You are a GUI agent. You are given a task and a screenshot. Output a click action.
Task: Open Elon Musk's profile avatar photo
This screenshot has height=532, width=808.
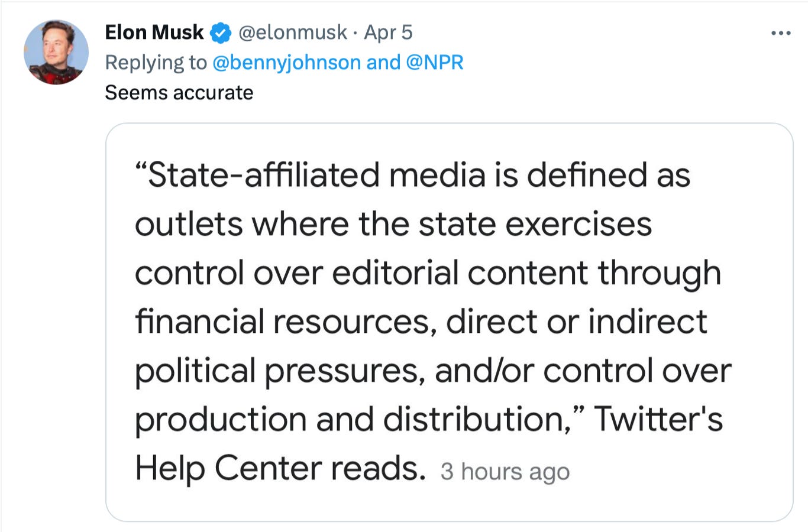tap(56, 53)
